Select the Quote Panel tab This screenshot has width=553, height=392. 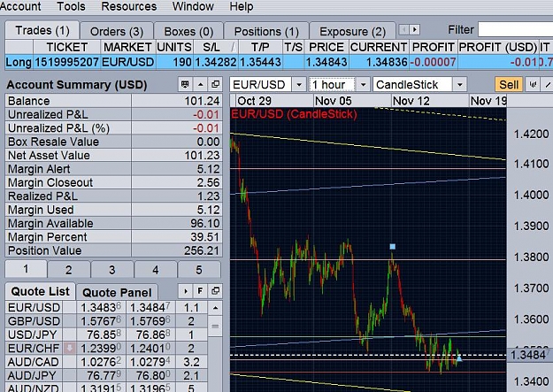tap(117, 293)
